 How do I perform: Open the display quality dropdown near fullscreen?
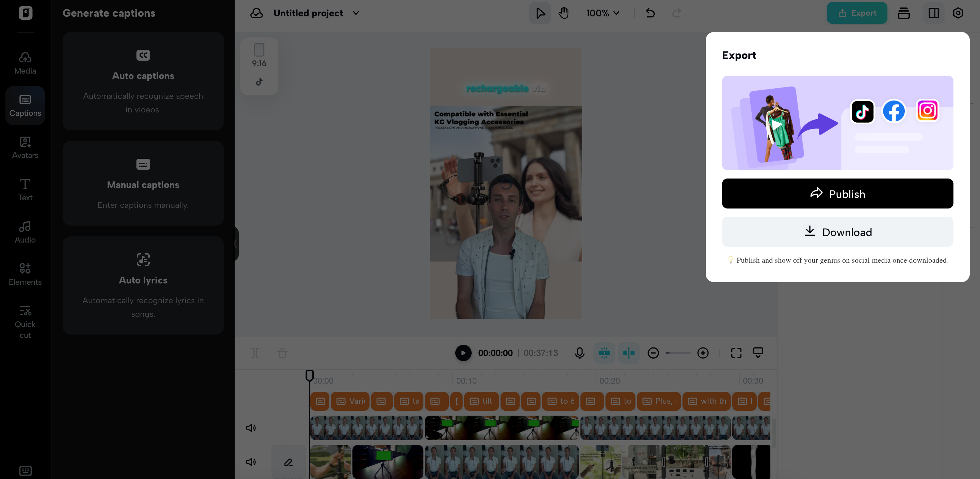click(x=758, y=353)
